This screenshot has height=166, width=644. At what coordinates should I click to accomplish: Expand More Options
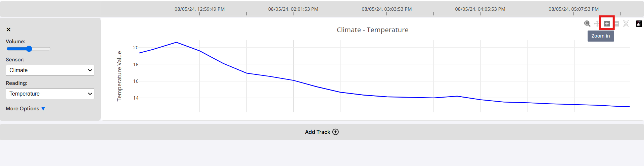coord(26,109)
